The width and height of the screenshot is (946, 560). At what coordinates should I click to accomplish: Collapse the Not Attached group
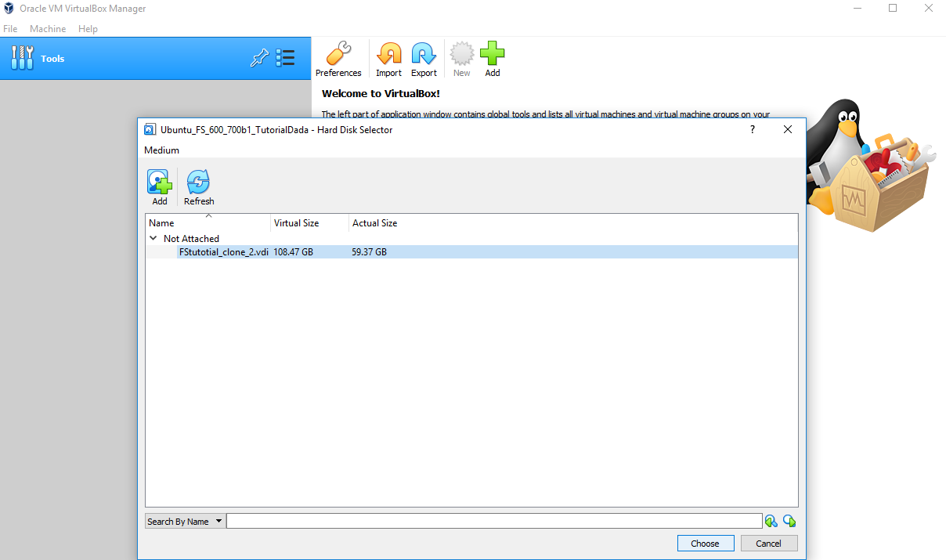153,238
